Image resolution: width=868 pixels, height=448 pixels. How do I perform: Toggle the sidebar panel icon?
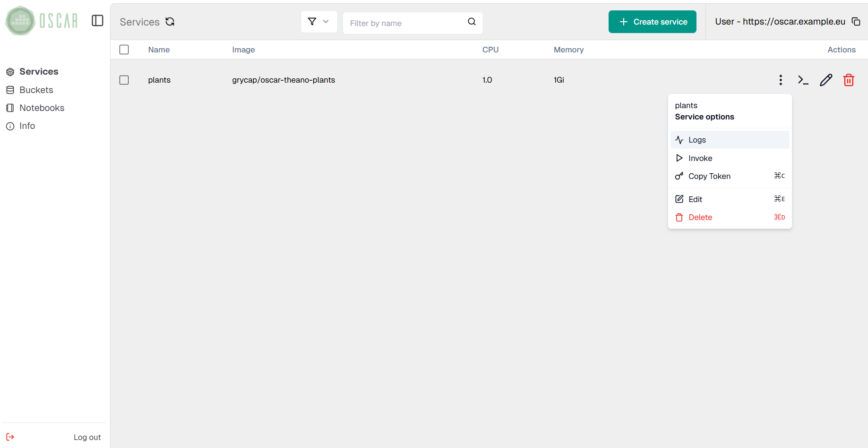coord(97,21)
